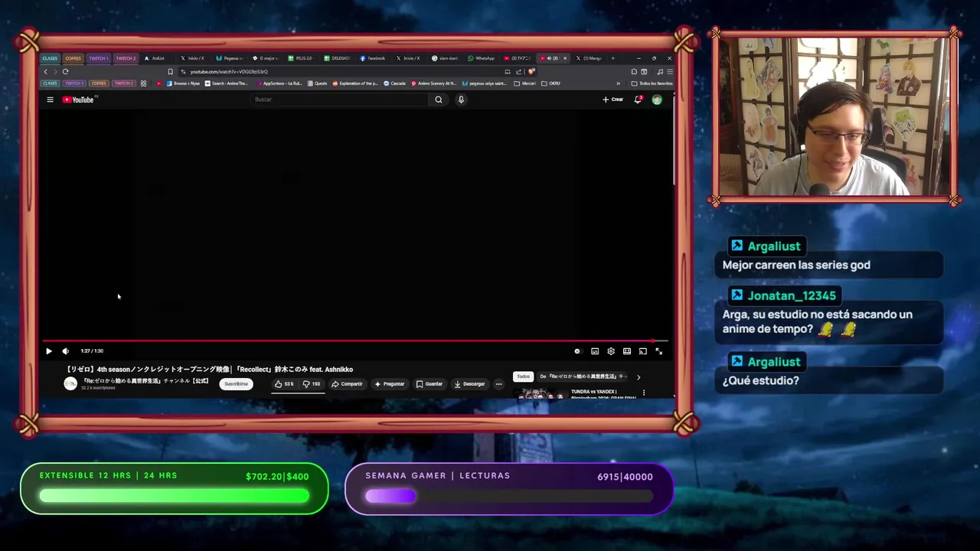Select the Todos filter chip
980x551 pixels.
click(523, 377)
